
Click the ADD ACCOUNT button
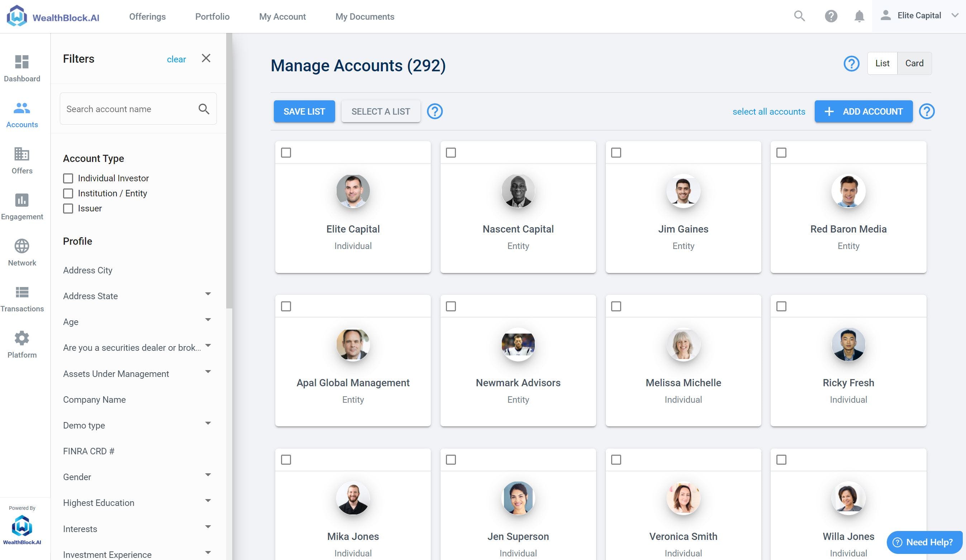click(863, 111)
